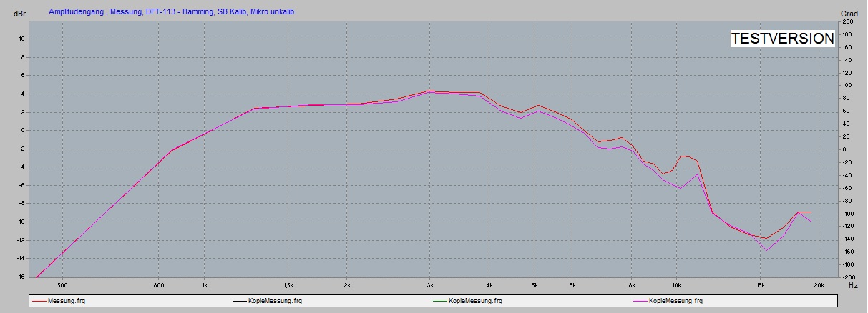Click the -12 value on dBr axis
868x313 pixels.
pos(21,240)
